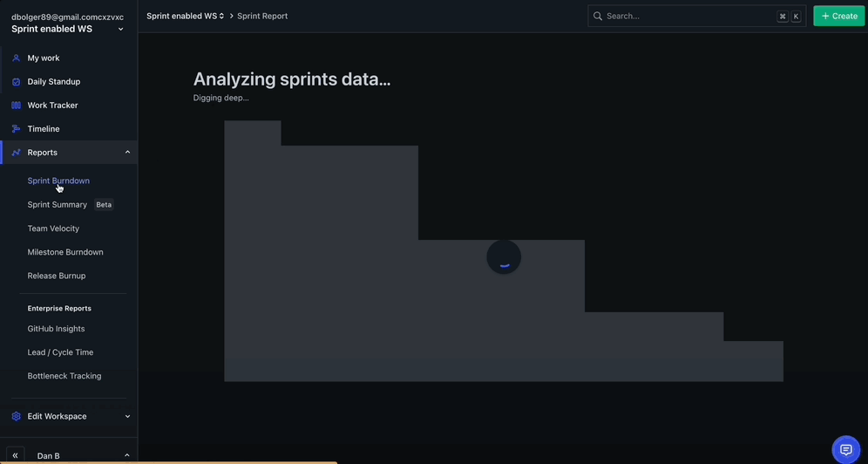This screenshot has width=868, height=464.
Task: Expand the Dan B user menu
Action: [x=127, y=455]
